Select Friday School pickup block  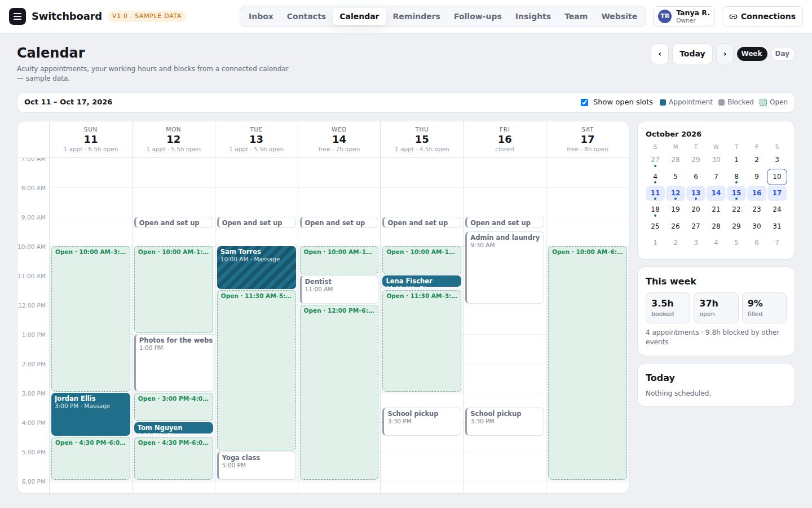tap(505, 422)
